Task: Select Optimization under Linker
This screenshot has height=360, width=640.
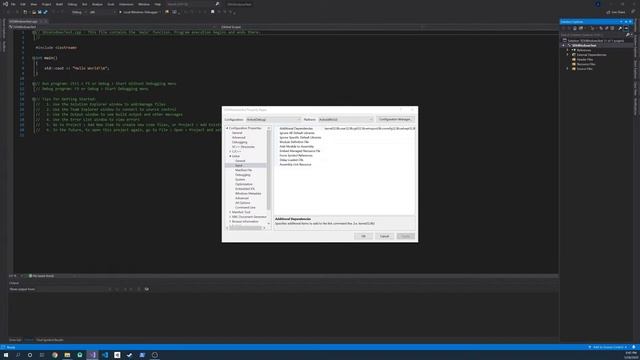Action: click(x=244, y=184)
